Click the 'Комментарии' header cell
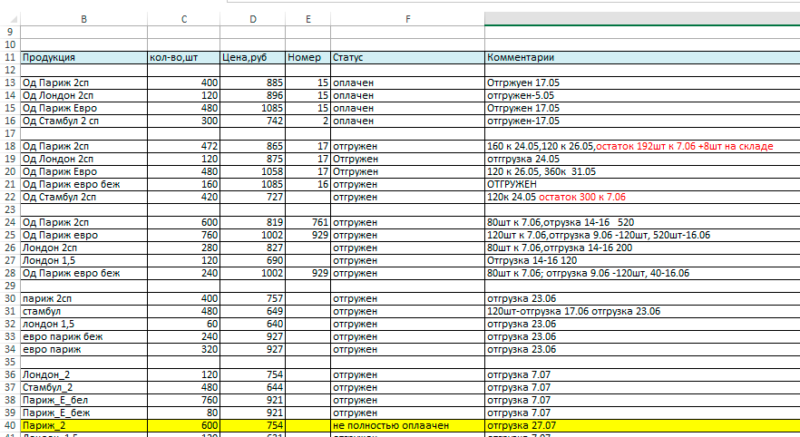The width and height of the screenshot is (800, 437). coord(642,58)
